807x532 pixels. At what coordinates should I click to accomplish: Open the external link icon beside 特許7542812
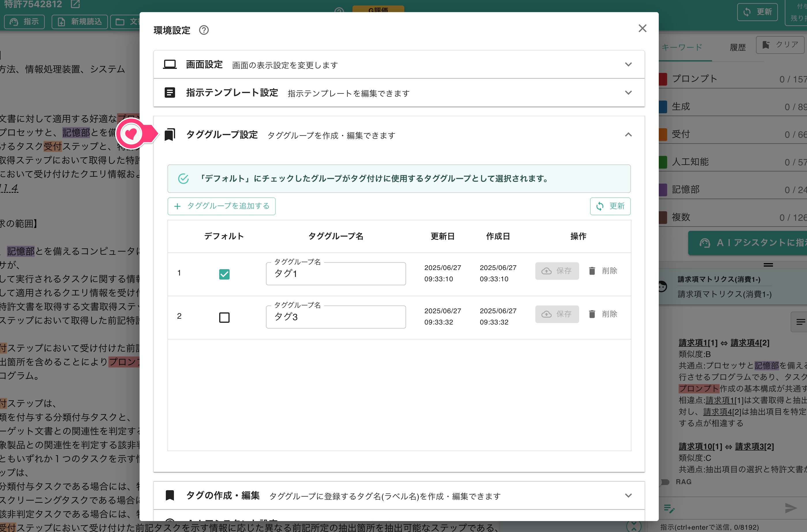click(x=75, y=4)
